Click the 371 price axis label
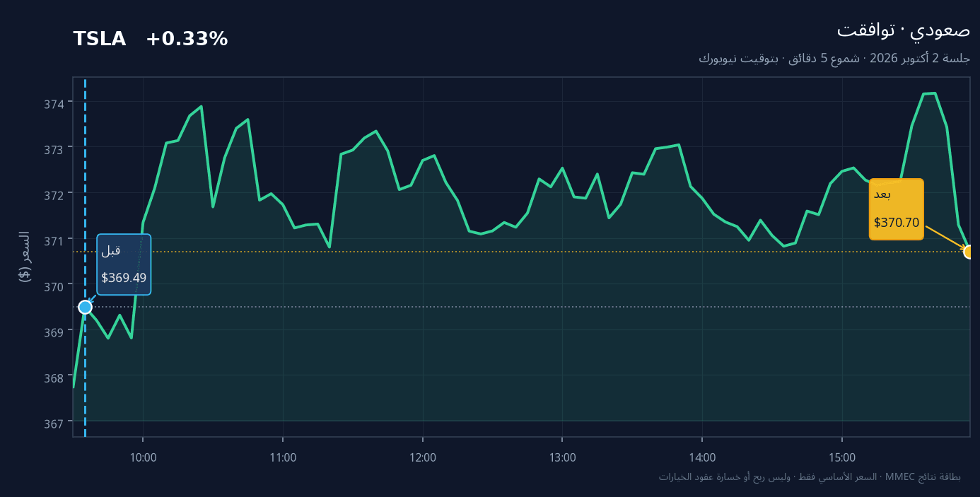Screen dimensions: 980x497 click(x=55, y=240)
